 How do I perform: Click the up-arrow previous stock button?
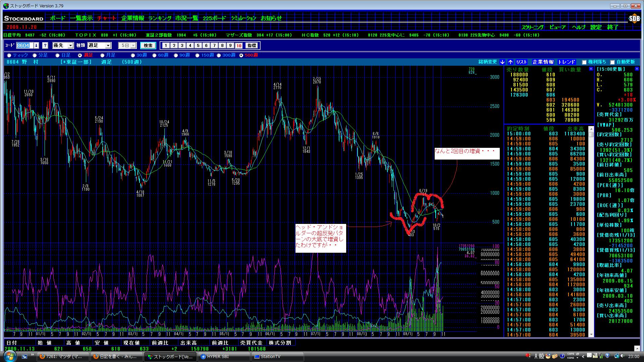pos(510,62)
